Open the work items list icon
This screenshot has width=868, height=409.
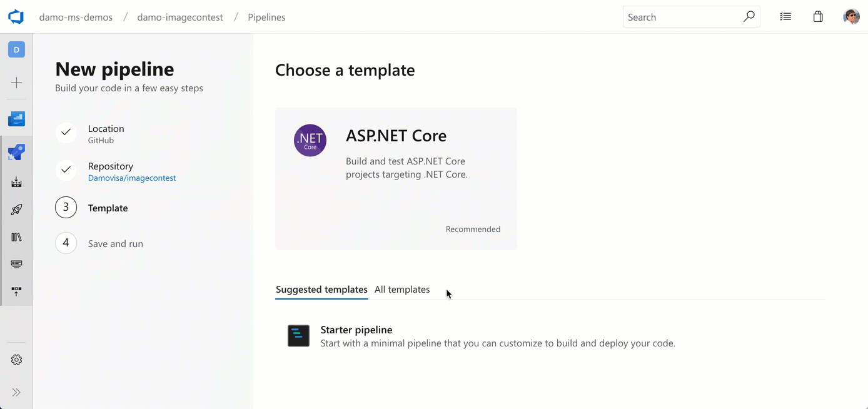(x=785, y=17)
